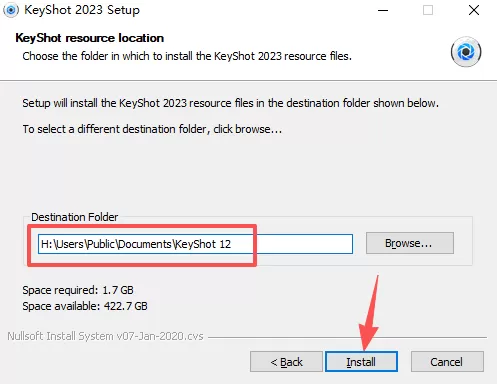Close the KeyShot 2023 Setup dialog
This screenshot has height=384, width=497.
[474, 10]
